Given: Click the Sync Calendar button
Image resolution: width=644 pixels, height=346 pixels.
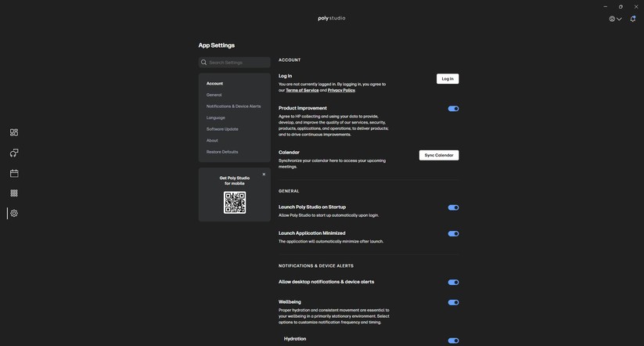Looking at the screenshot, I should [439, 155].
